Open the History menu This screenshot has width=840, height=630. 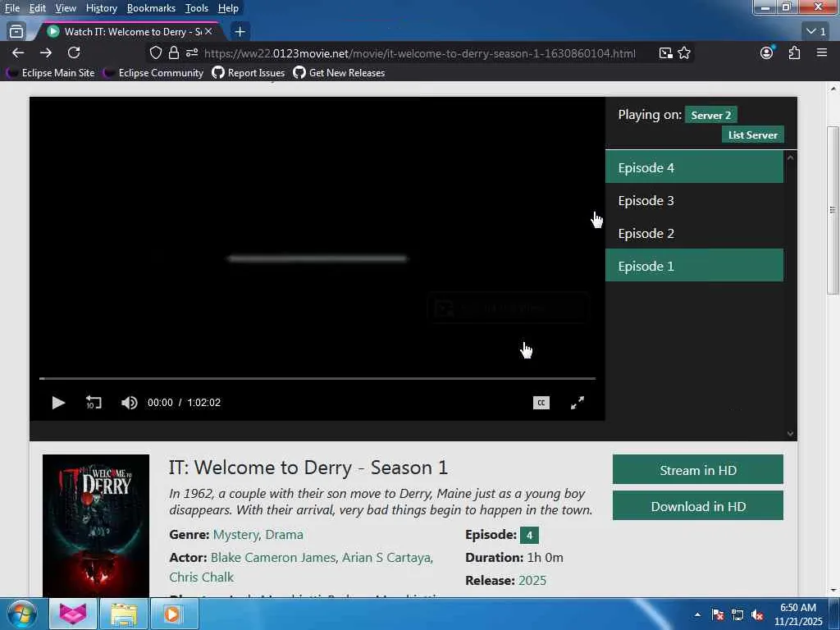pyautogui.click(x=101, y=8)
